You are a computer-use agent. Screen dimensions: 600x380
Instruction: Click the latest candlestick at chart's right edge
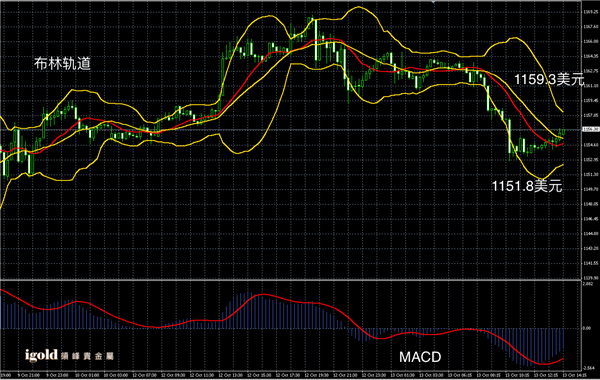564,133
